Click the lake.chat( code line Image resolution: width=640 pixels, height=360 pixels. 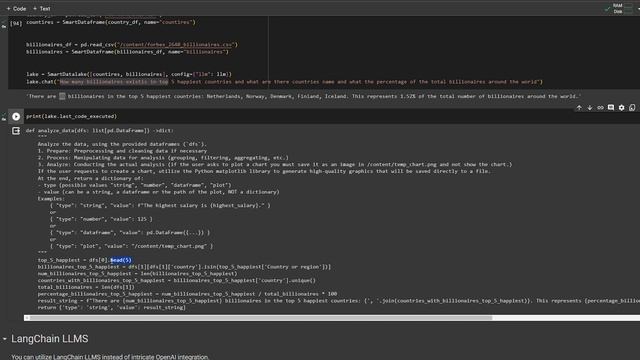pyautogui.click(x=284, y=82)
